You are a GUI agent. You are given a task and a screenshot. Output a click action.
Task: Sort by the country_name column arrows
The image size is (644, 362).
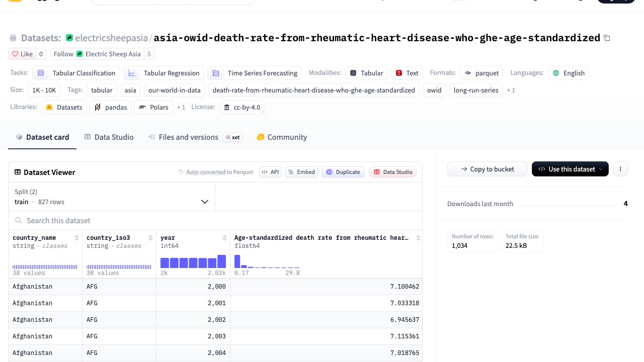(x=76, y=238)
